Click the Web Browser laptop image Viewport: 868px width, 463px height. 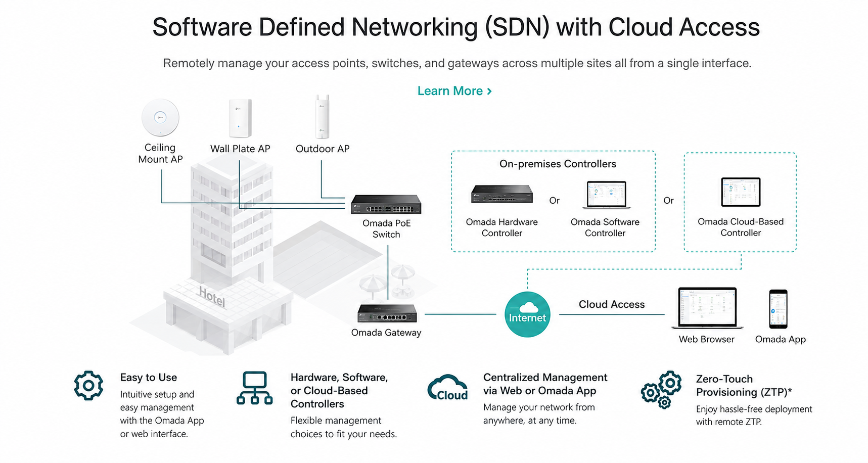point(707,308)
